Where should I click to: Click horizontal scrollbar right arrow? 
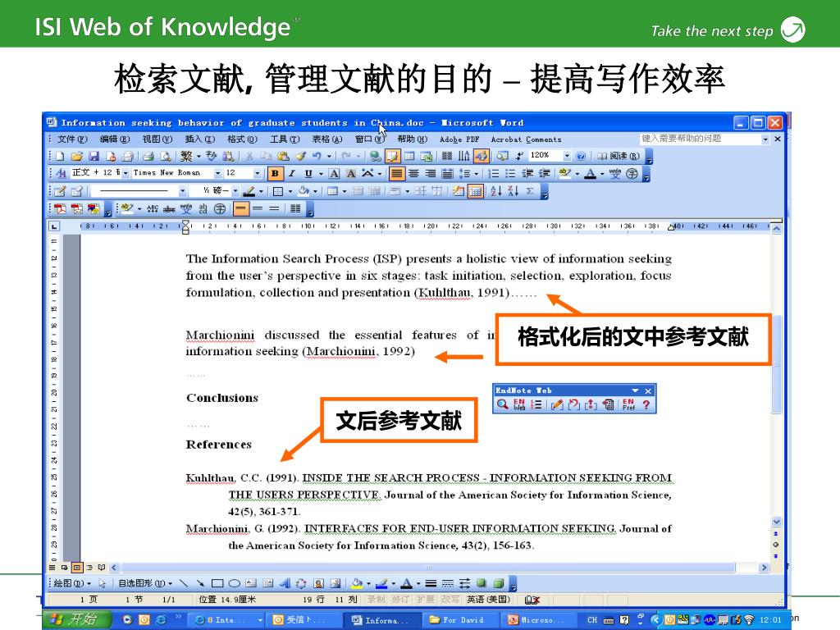[x=764, y=568]
